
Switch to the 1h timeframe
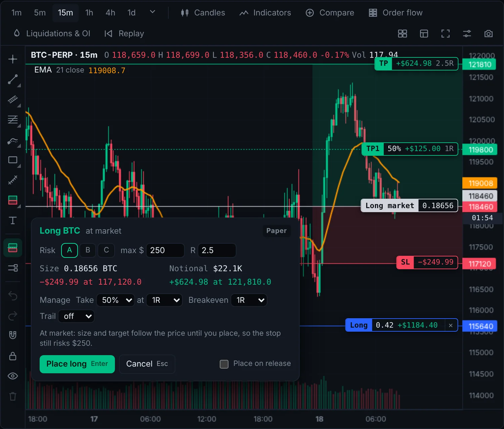[89, 13]
